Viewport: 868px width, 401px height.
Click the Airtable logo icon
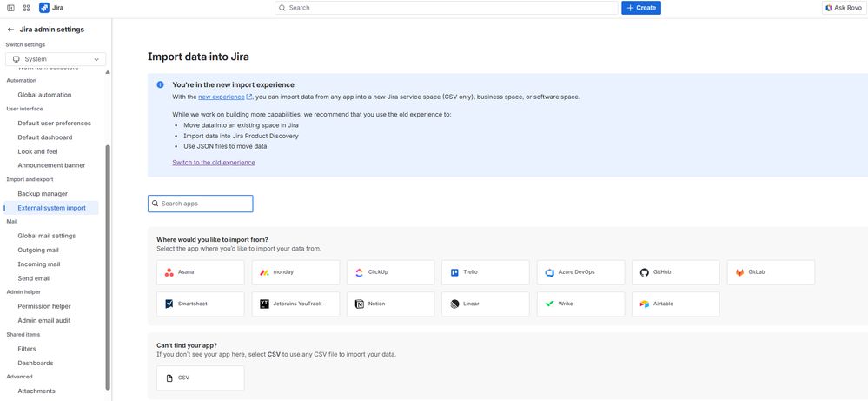(645, 304)
